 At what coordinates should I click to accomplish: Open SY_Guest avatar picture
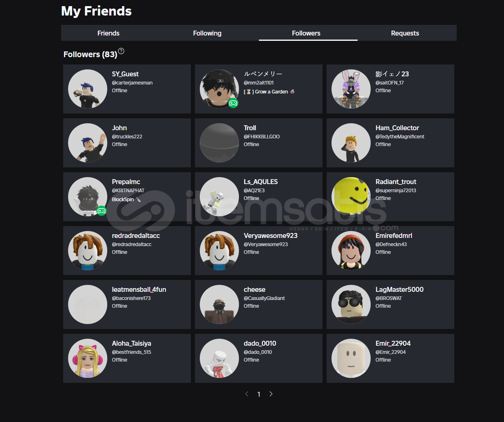[88, 89]
